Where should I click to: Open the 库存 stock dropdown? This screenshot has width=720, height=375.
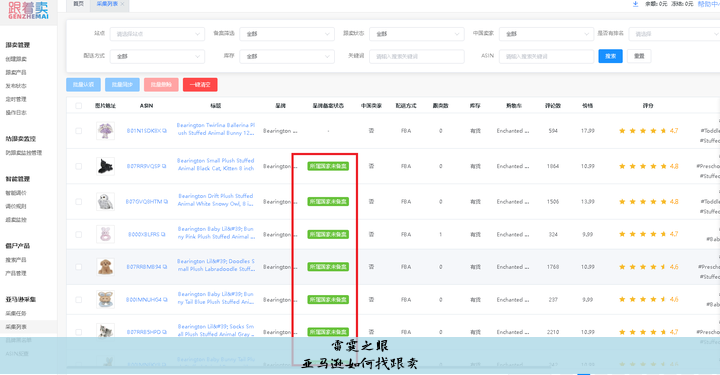[287, 56]
